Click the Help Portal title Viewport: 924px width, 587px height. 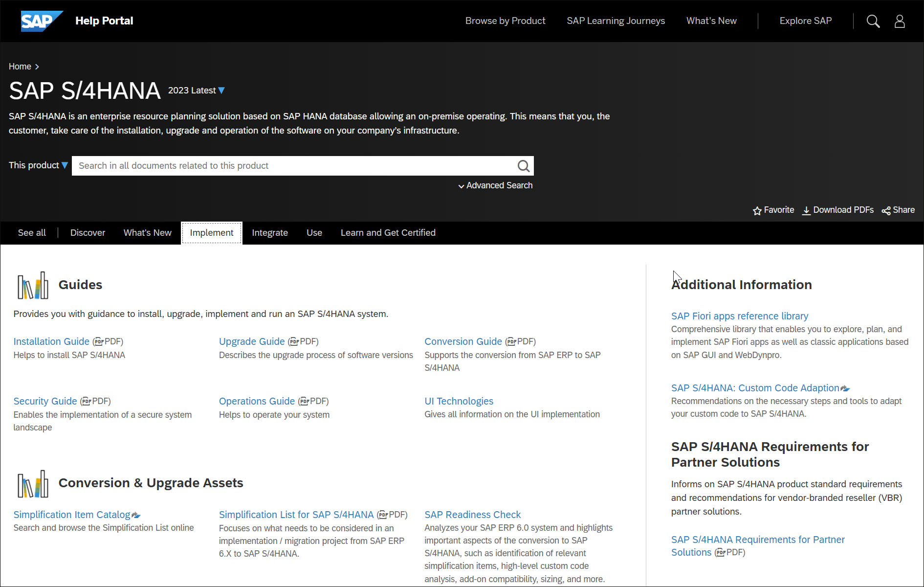pyautogui.click(x=104, y=21)
